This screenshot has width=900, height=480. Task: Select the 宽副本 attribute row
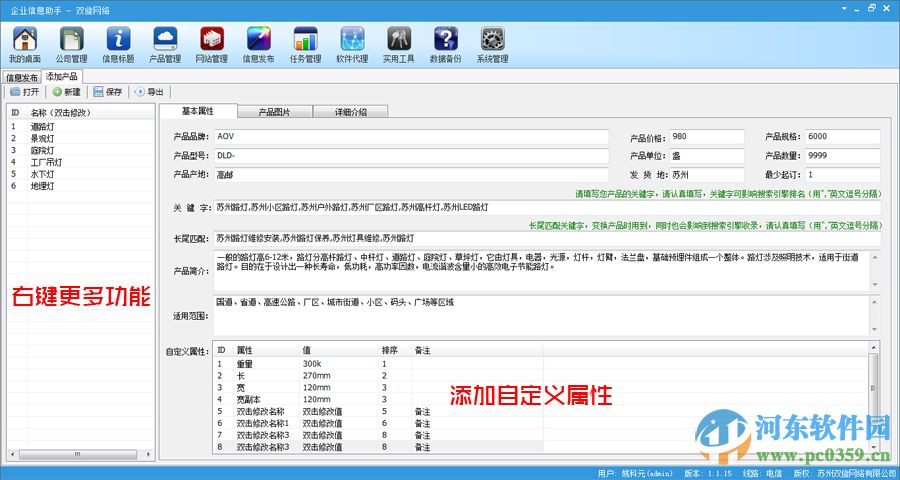click(378, 399)
